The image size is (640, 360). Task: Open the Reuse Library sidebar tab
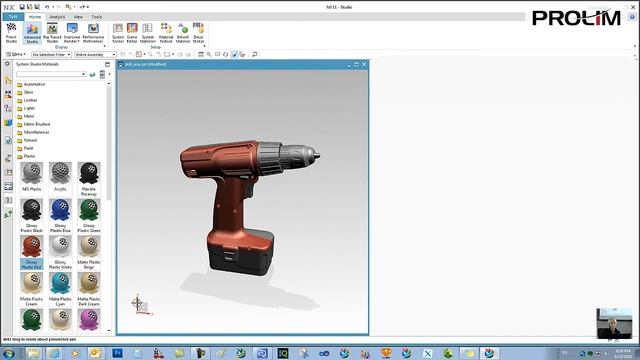pos(8,122)
